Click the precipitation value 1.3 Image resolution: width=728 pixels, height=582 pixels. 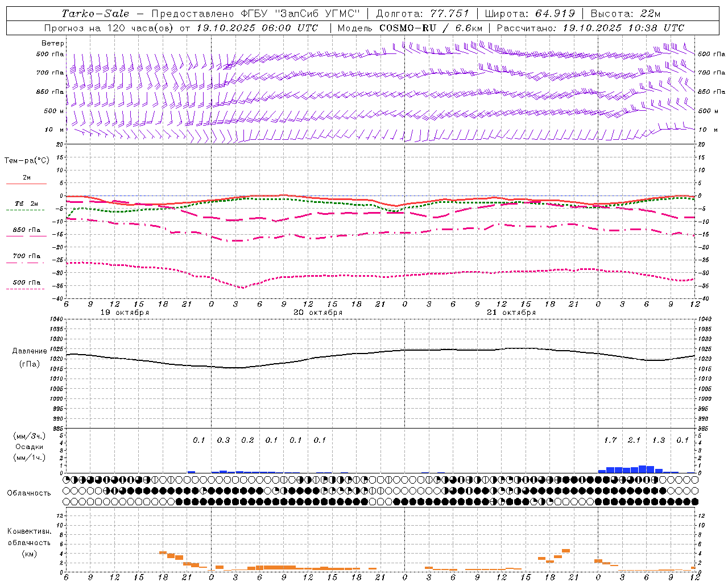[x=659, y=440]
